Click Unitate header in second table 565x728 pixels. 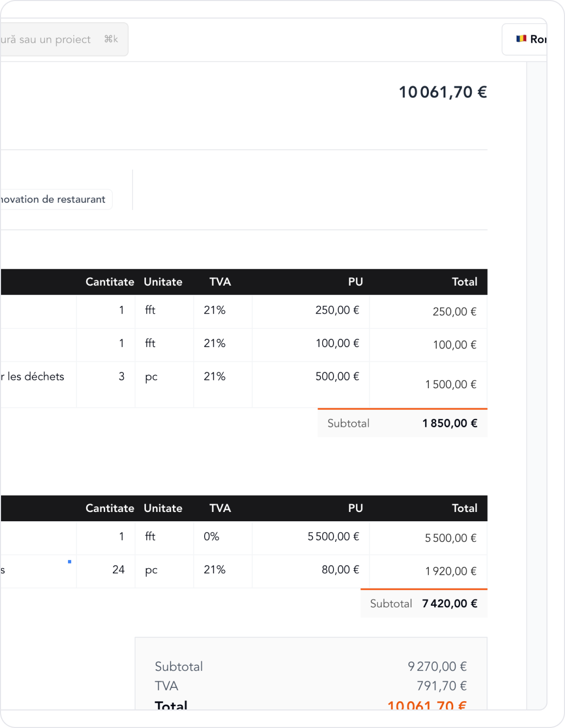(163, 508)
